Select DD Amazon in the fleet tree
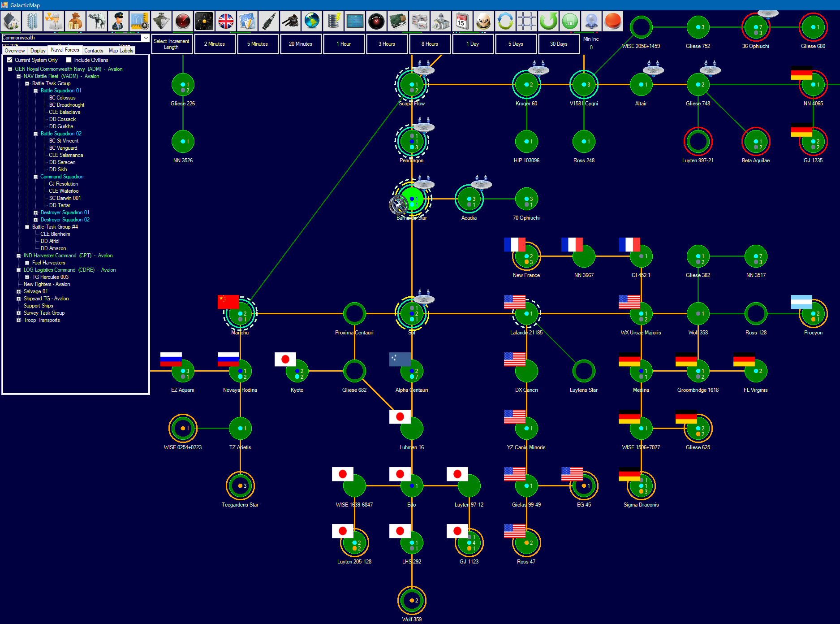Viewport: 840px width, 624px height. (x=53, y=248)
